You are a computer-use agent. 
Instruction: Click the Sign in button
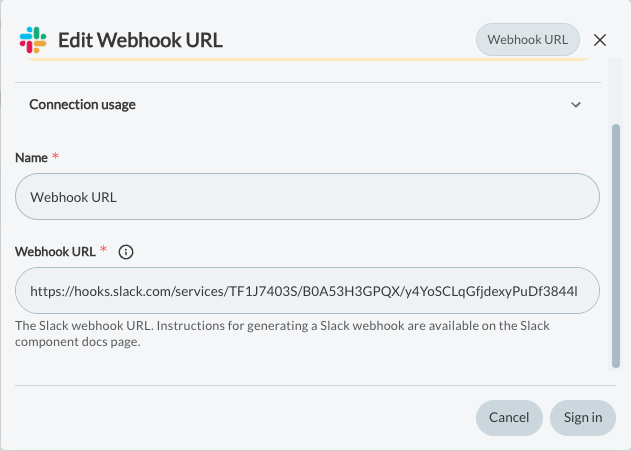pyautogui.click(x=583, y=418)
